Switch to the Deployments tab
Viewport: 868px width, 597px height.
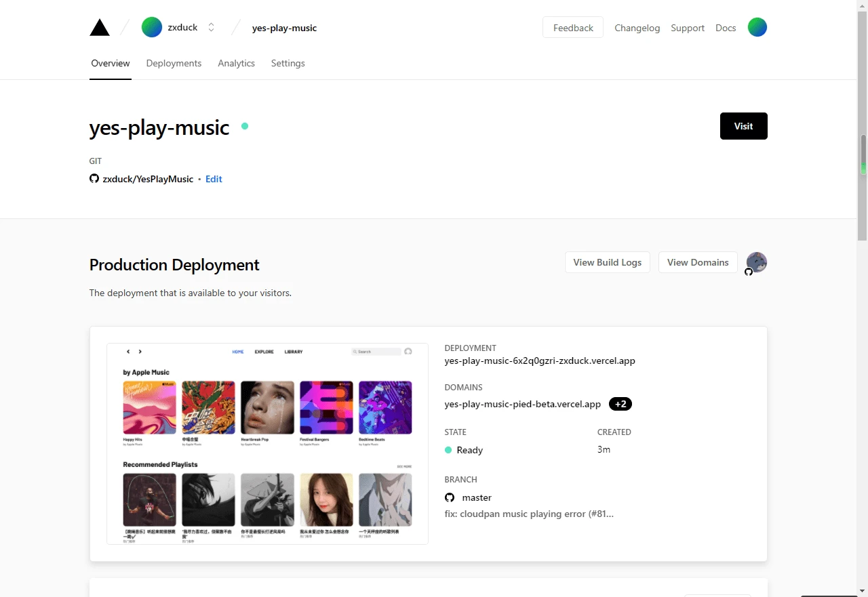click(x=174, y=63)
